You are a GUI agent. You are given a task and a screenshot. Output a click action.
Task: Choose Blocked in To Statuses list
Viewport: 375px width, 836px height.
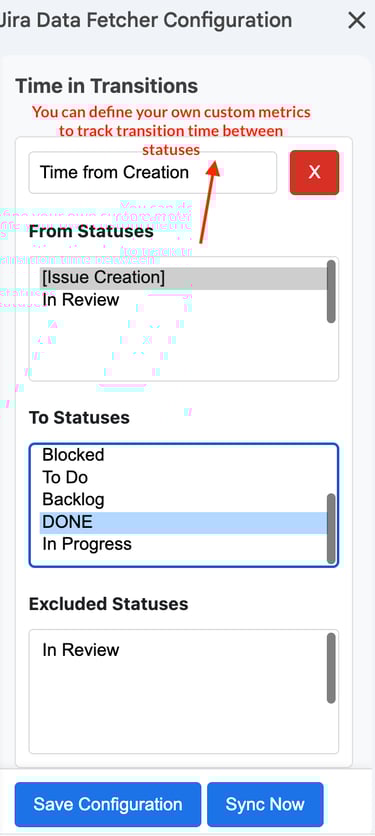pyautogui.click(x=184, y=455)
